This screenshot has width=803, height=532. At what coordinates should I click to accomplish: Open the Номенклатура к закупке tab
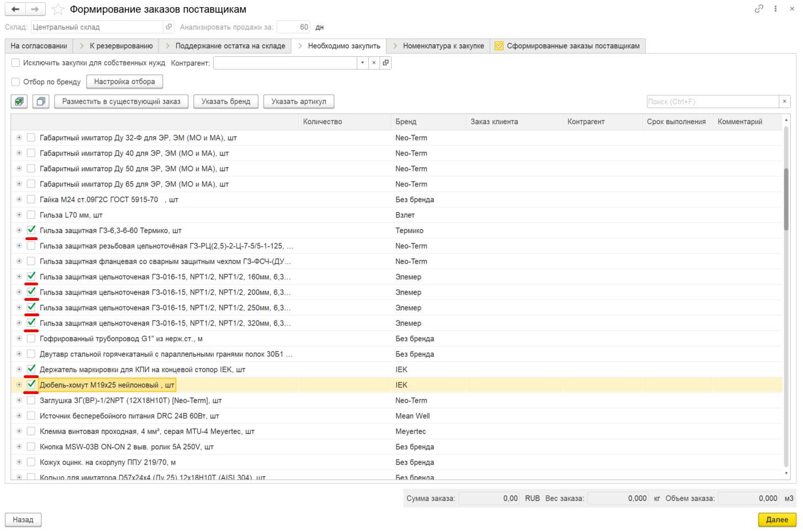[439, 46]
